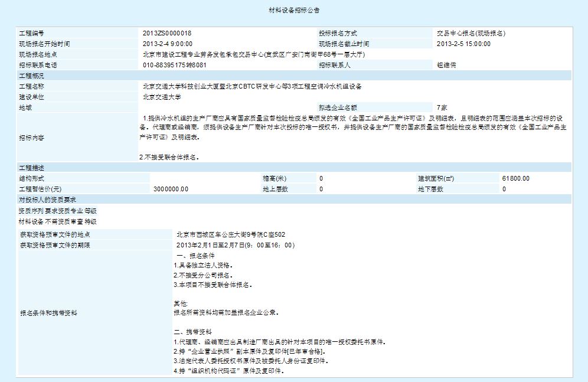This screenshot has width=588, height=382.
Task: Click the label 现场报名截止时间
Action: (344, 44)
